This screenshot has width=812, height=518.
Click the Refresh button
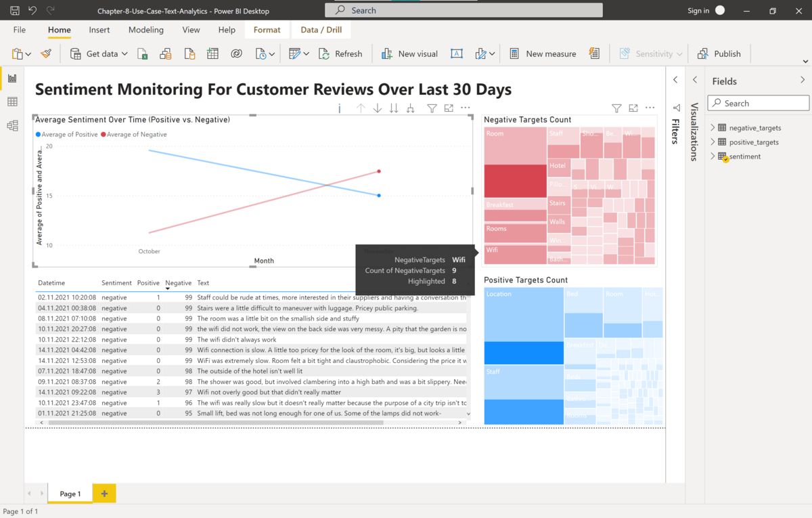[x=341, y=53]
